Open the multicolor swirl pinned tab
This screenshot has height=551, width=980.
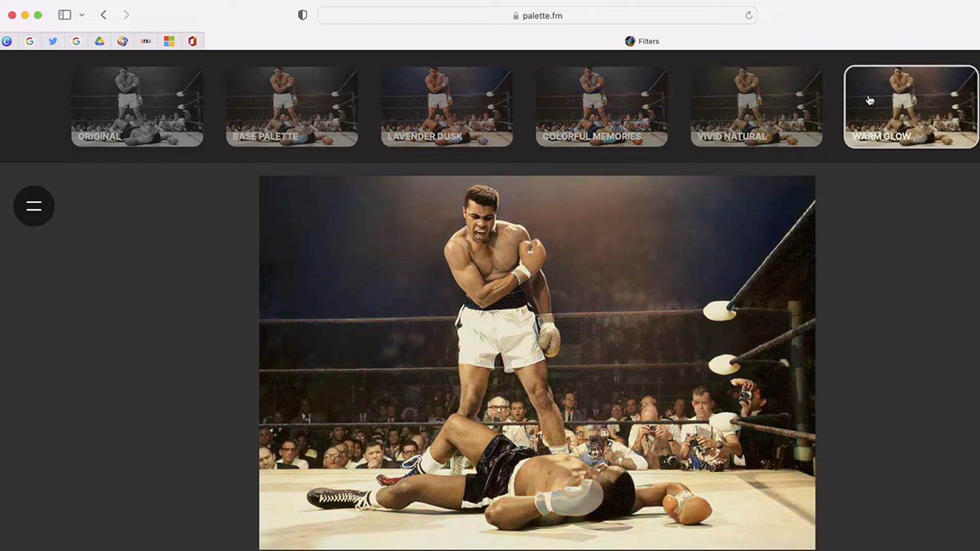pos(122,41)
